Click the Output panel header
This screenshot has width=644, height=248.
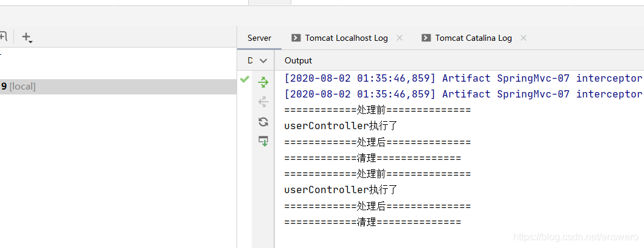point(299,60)
